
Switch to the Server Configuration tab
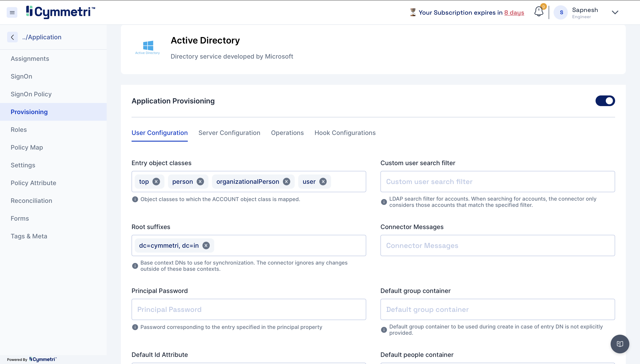(x=229, y=133)
